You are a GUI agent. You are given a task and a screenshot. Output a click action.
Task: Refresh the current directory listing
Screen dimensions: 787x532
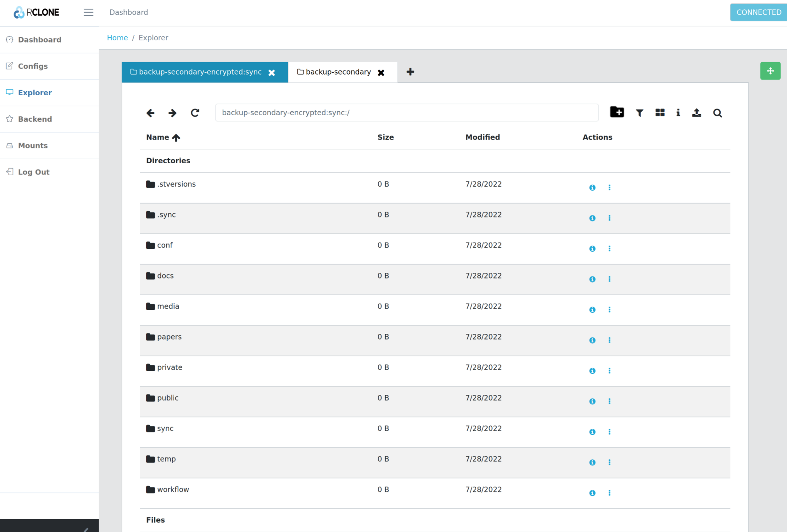[195, 113]
